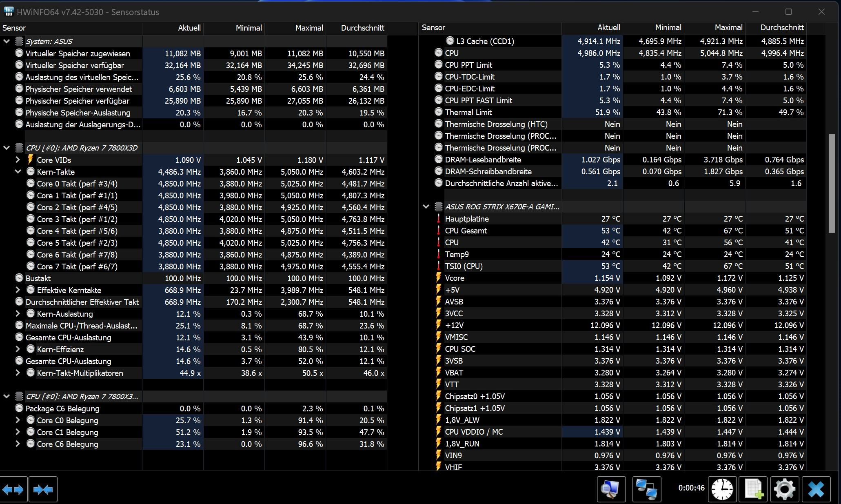Click the circle icon beside DRAM-Lesebandbreite
Viewport: 841px width, 504px height.
(x=438, y=159)
